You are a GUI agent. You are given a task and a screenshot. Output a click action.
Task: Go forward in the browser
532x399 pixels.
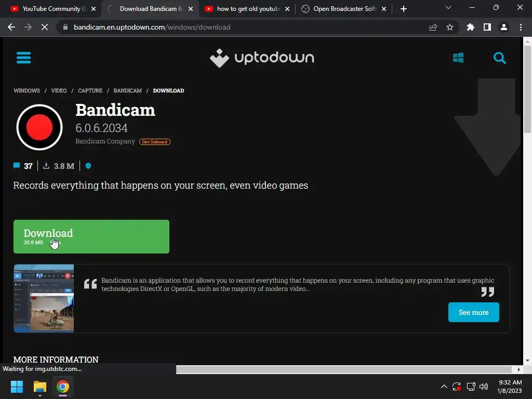click(28, 27)
